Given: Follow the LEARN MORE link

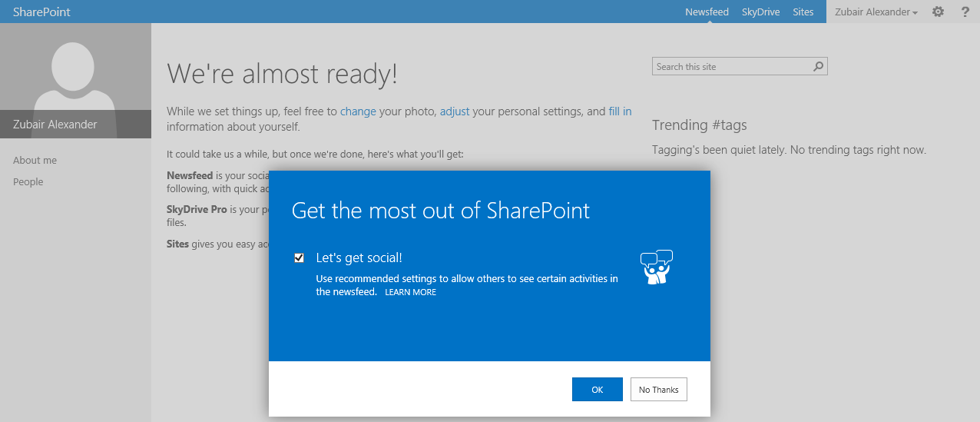Looking at the screenshot, I should point(410,292).
